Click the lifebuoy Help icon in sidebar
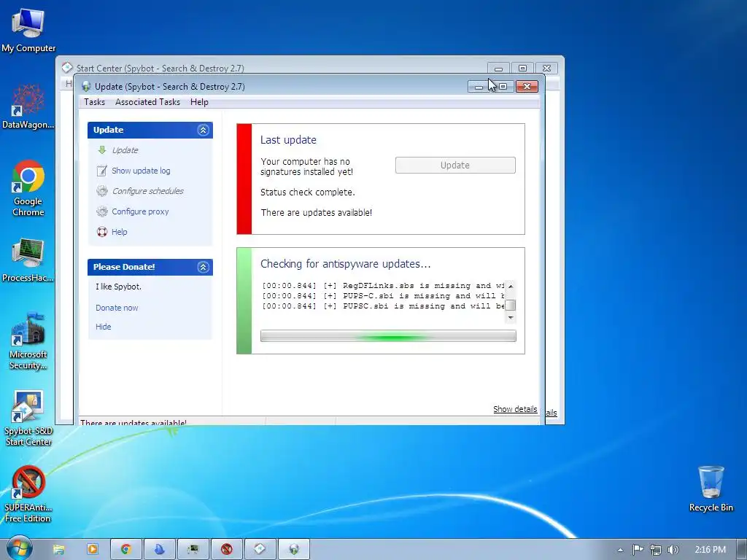 coord(102,232)
